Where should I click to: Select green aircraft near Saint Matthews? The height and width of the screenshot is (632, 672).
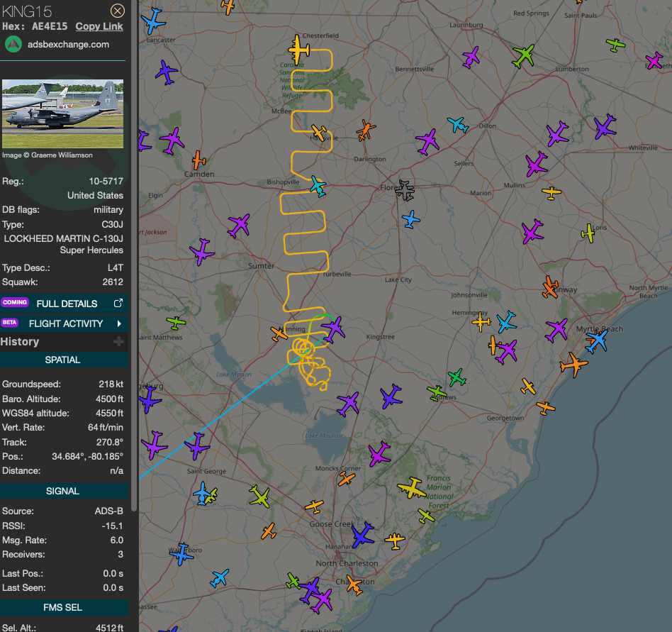point(176,323)
